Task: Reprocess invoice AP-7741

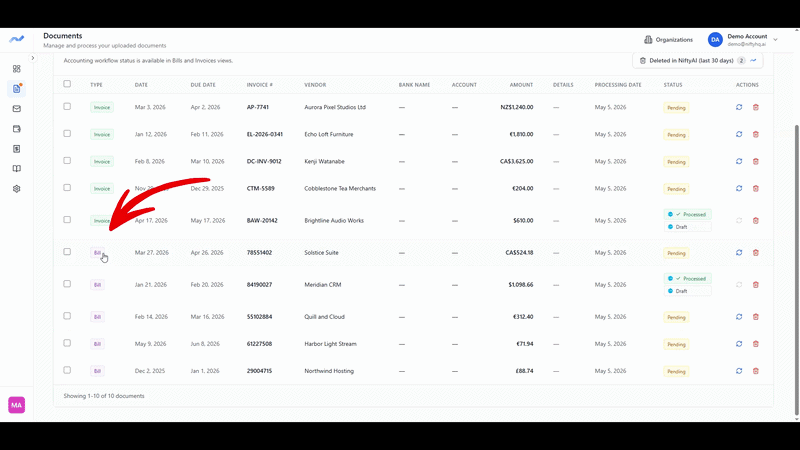Action: 739,107
